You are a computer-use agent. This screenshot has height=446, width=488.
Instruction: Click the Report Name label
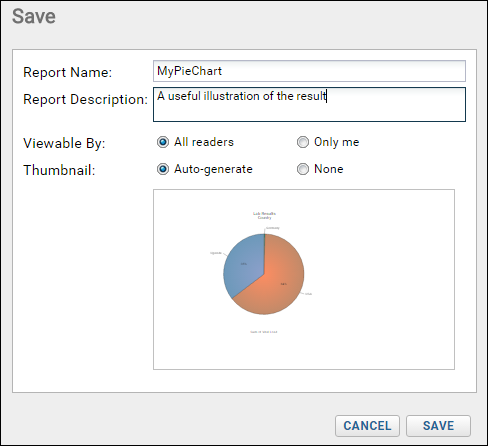click(68, 72)
